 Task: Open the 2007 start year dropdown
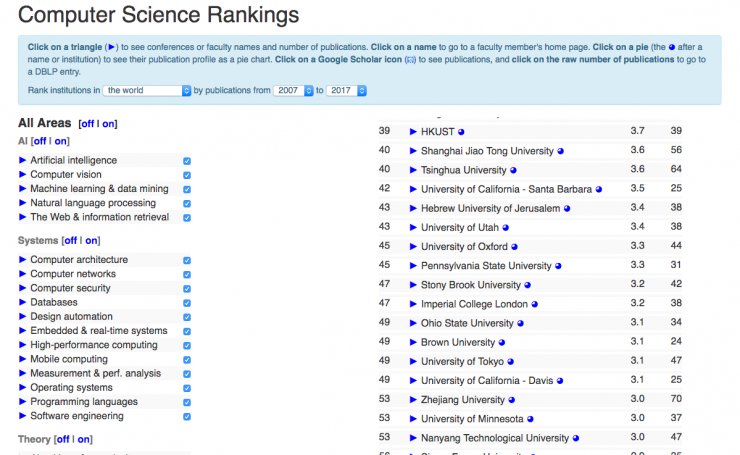click(294, 91)
